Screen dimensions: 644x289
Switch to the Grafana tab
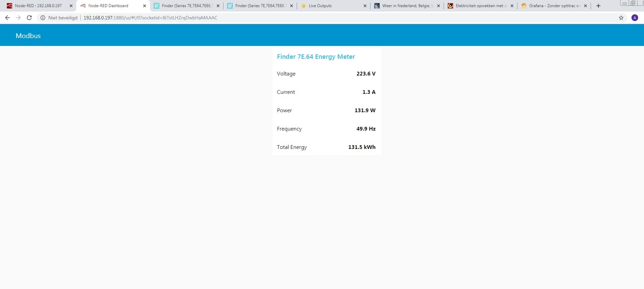[x=553, y=6]
